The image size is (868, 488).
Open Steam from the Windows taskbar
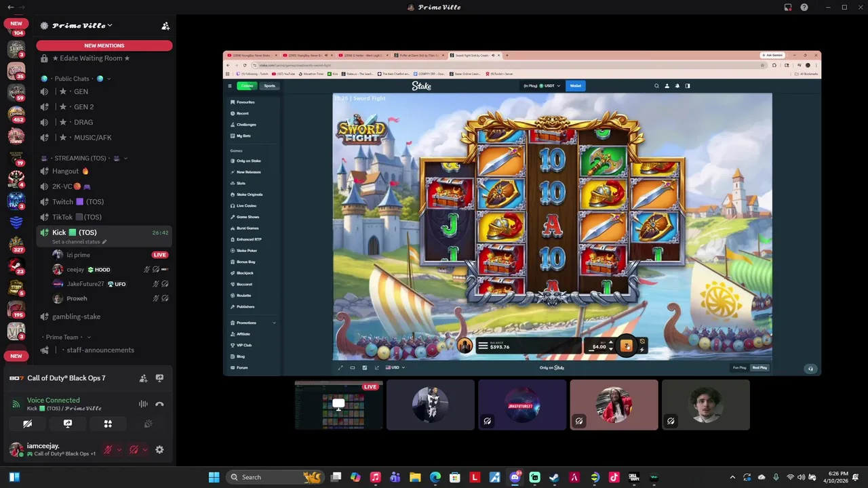(x=554, y=477)
